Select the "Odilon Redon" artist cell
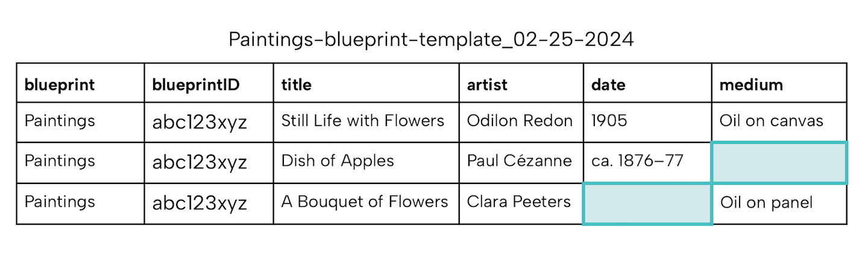868x260 pixels. click(520, 121)
